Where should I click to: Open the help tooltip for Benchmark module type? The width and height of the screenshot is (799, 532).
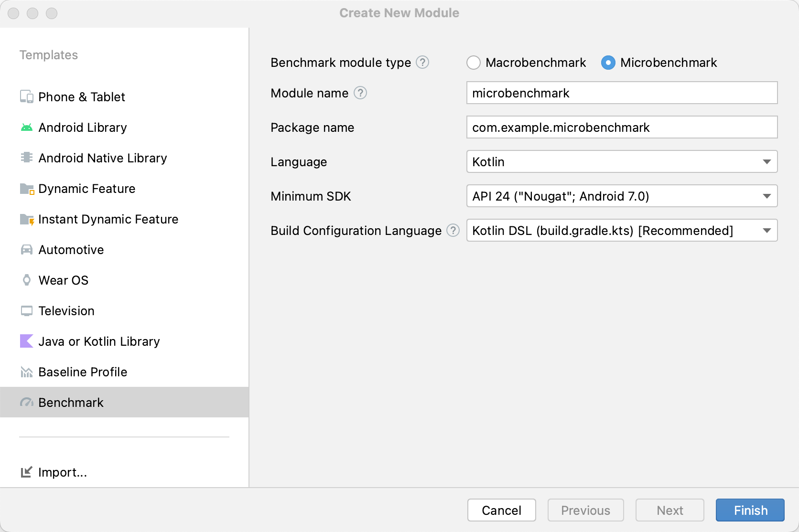coord(422,63)
